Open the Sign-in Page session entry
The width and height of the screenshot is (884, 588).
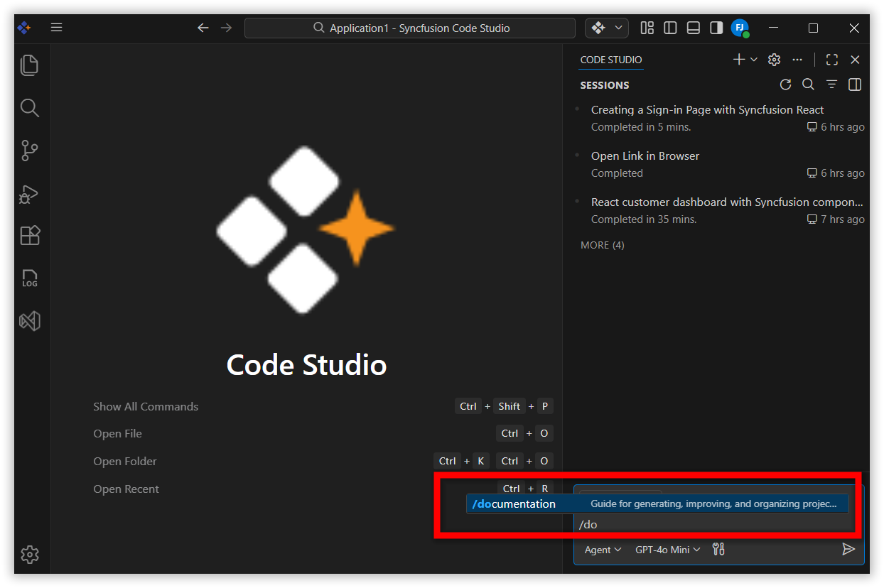coord(707,110)
